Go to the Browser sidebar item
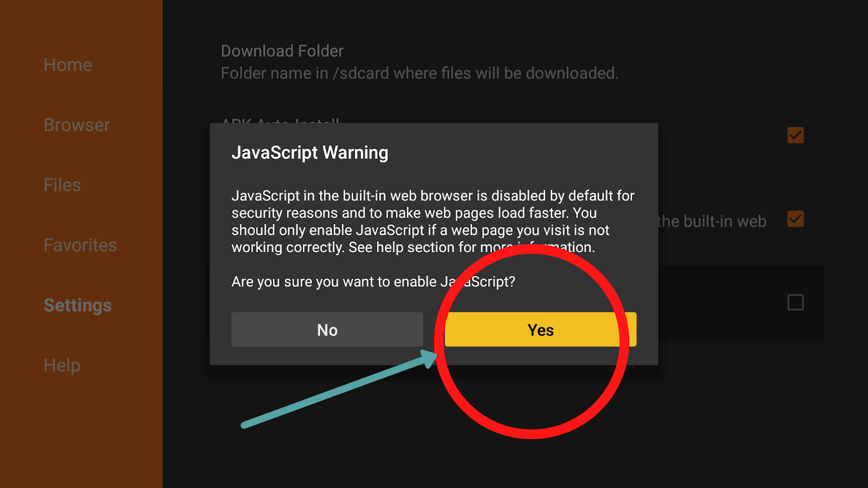Screen dimensions: 868x488 click(76, 125)
